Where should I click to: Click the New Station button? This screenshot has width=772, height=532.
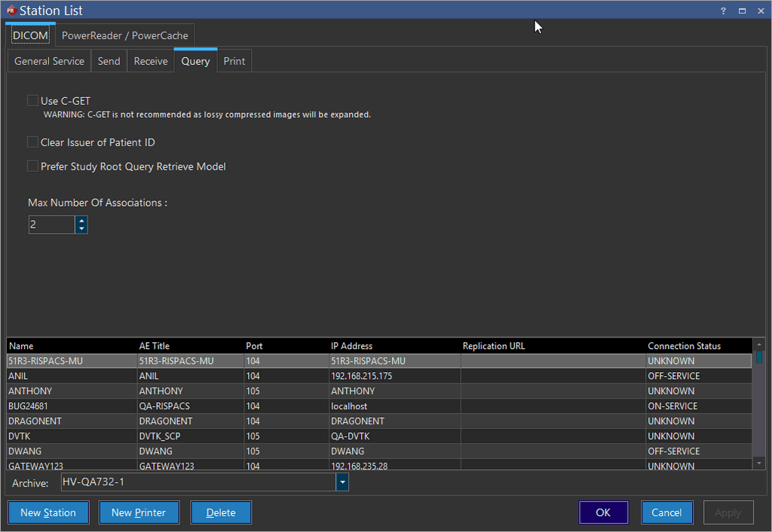[x=48, y=512]
